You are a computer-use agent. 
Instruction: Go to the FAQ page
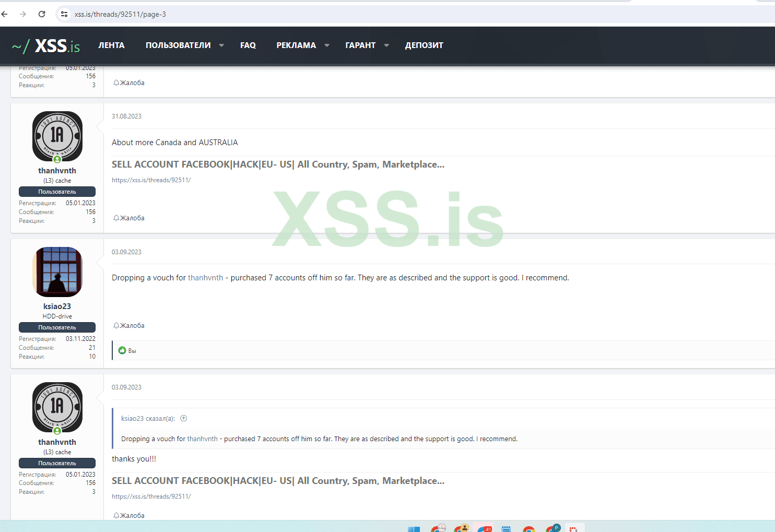(x=248, y=45)
